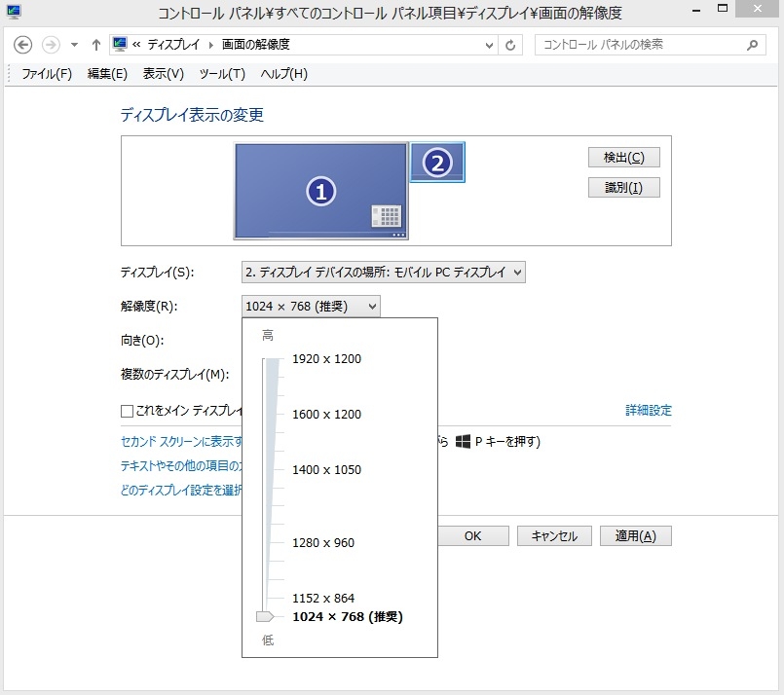The image size is (784, 695).
Task: Open the 編集(E) menu
Action: 107,74
